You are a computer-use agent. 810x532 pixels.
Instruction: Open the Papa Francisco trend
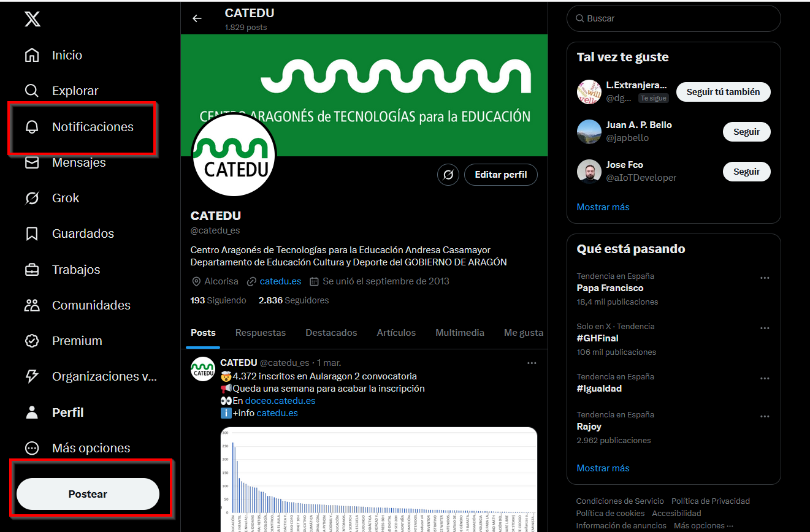(x=610, y=288)
